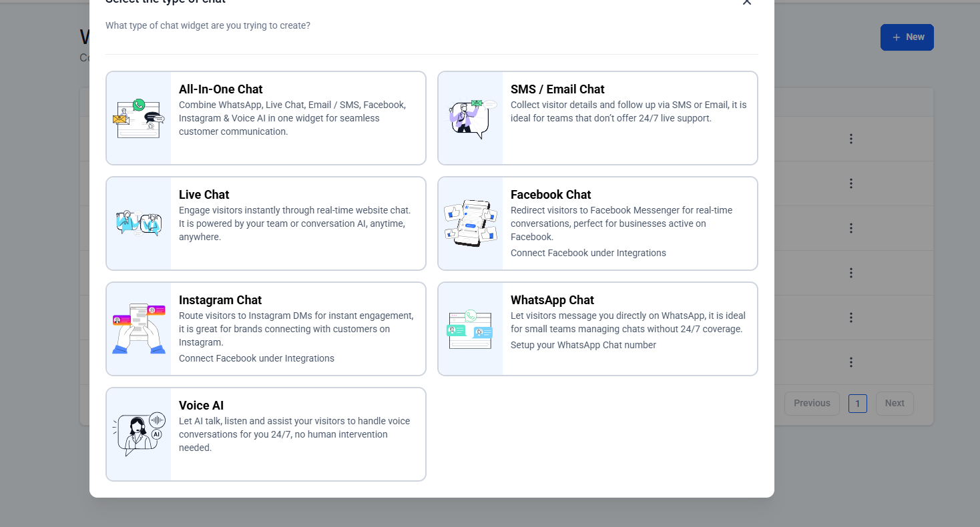Click the WhatsApp Chat illustration
The height and width of the screenshot is (527, 980).
click(471, 329)
